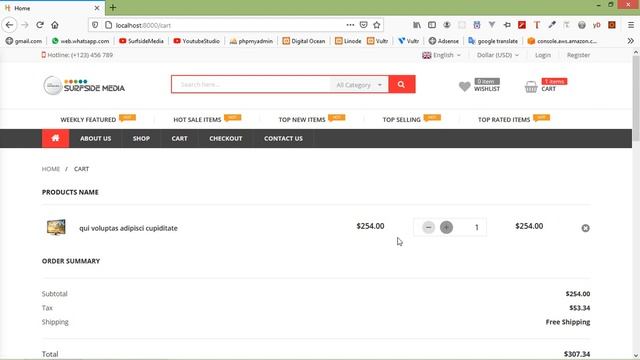Click the Login link
This screenshot has width=640, height=360.
click(543, 55)
